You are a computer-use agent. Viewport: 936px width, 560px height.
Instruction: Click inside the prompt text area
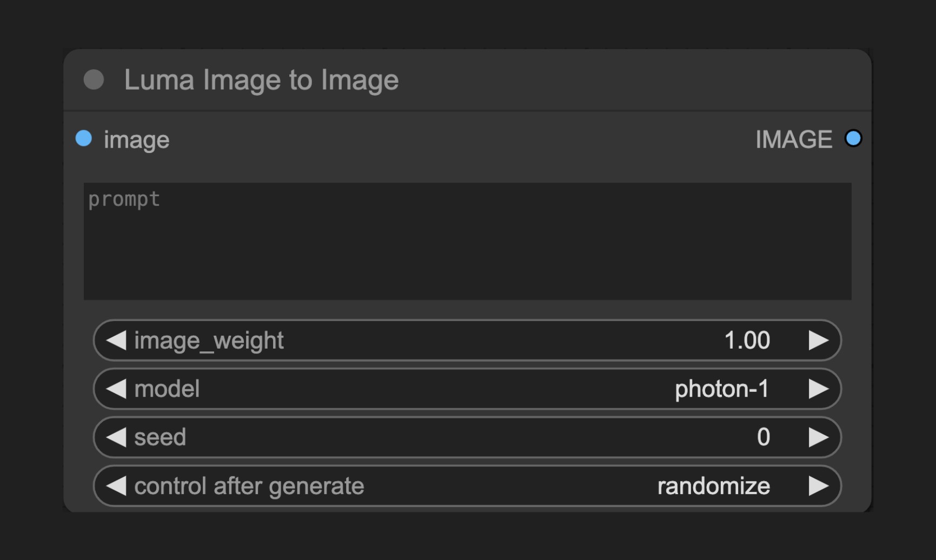467,241
